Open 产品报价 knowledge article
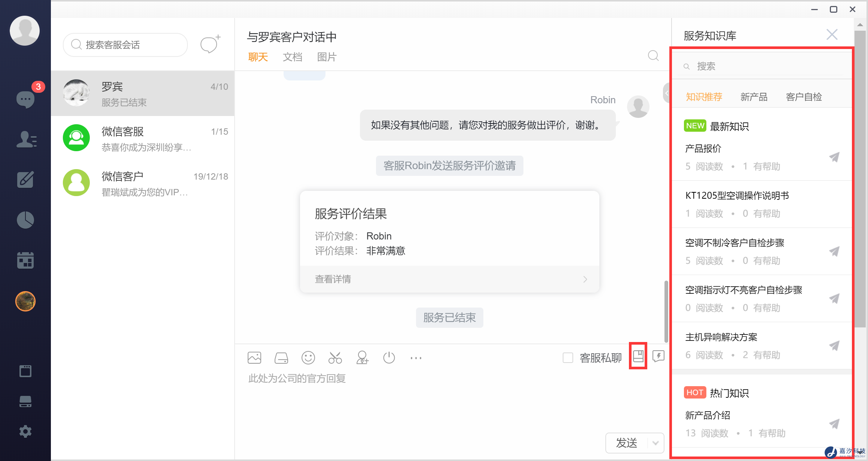868x461 pixels. point(703,149)
